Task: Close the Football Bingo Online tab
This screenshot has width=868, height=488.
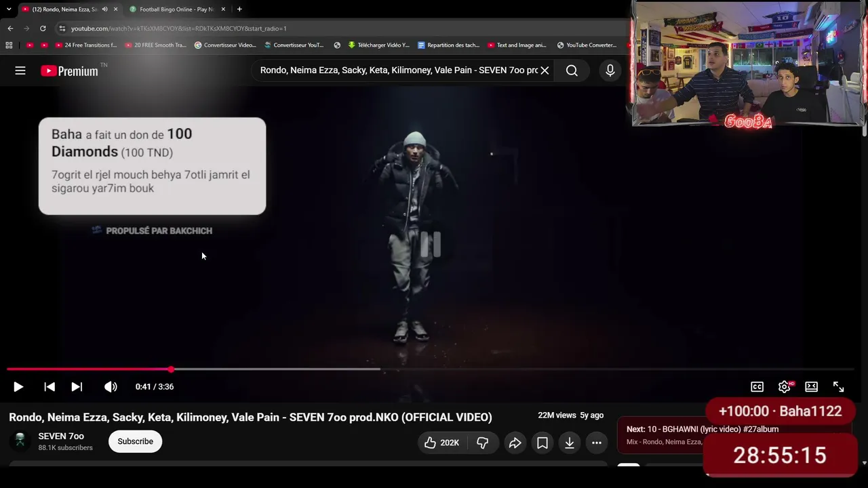Action: 223,9
